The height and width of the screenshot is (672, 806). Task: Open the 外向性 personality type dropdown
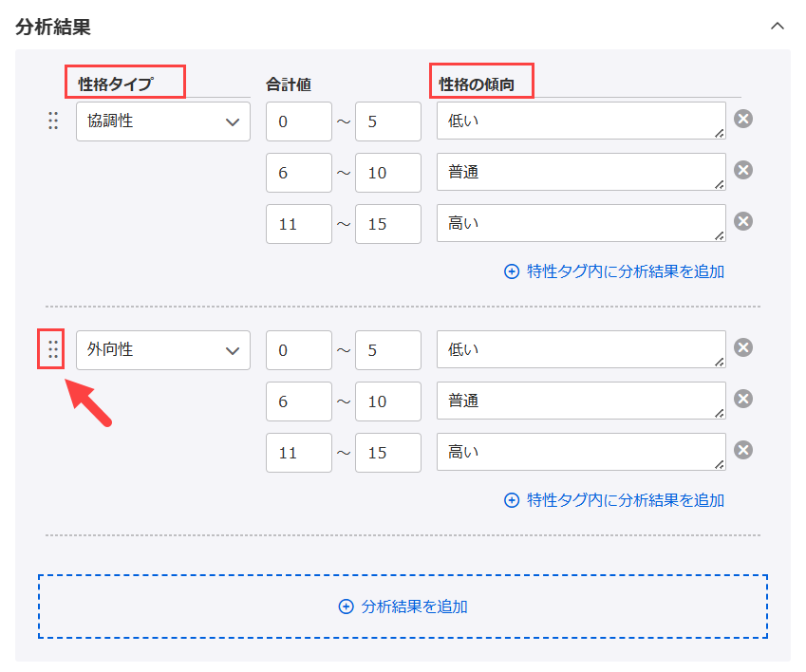point(163,350)
